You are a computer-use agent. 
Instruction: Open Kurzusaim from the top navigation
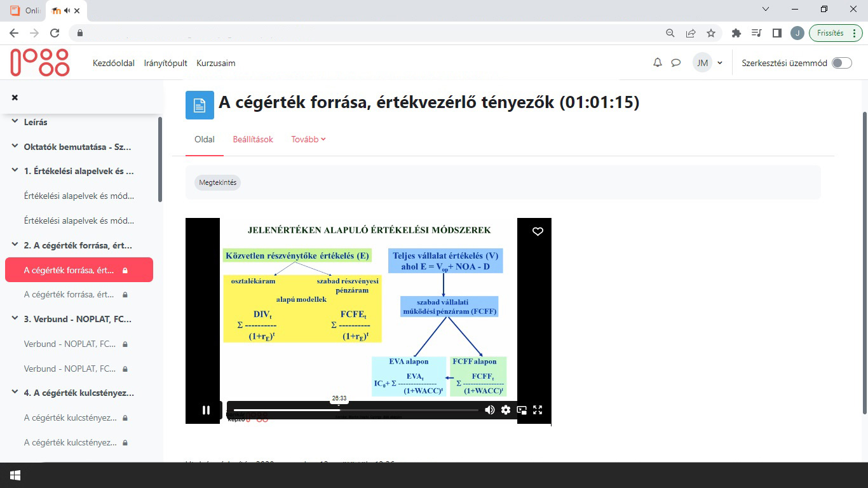[215, 63]
